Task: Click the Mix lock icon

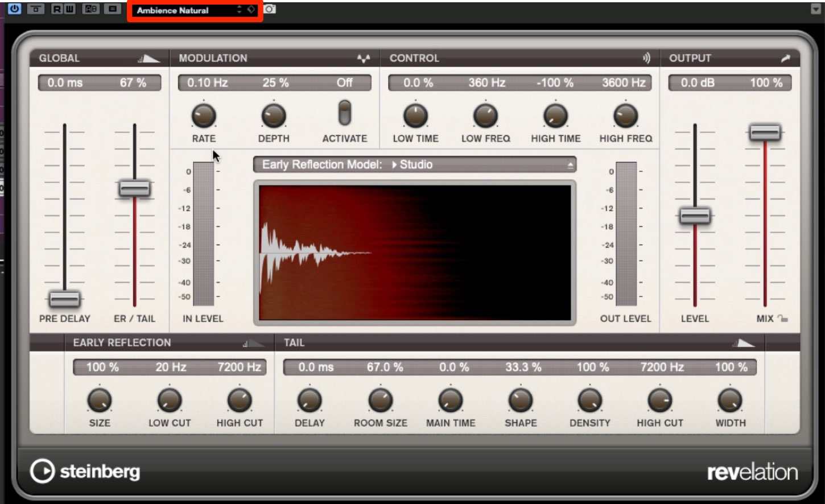Action: pyautogui.click(x=783, y=319)
